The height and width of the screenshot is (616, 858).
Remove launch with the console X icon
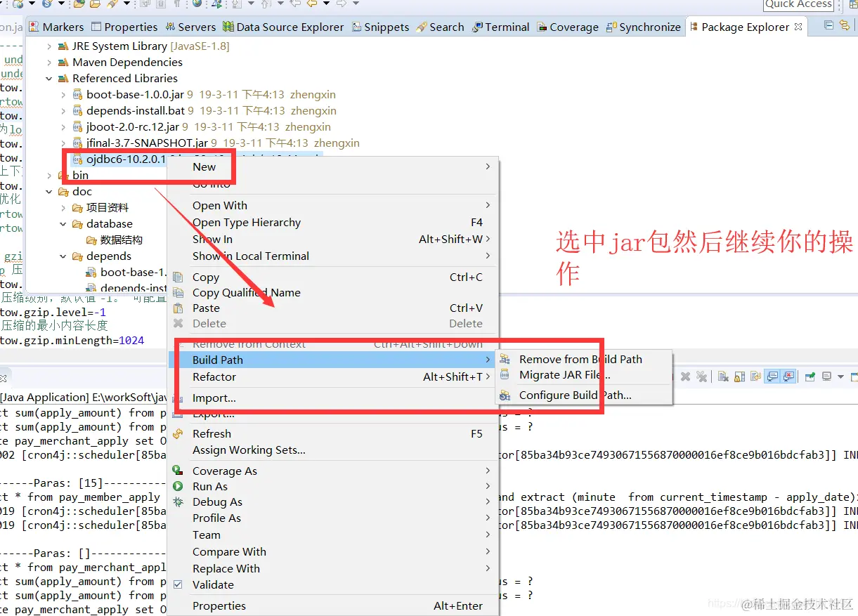pos(685,376)
